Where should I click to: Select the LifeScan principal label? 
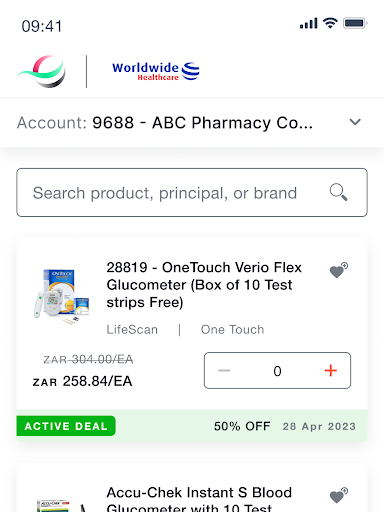point(132,330)
